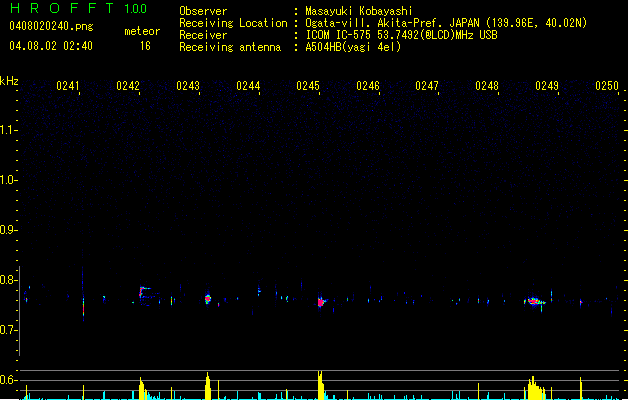Click the 0.7 frequency axis label
629x400 pixels.
pyautogui.click(x=7, y=330)
